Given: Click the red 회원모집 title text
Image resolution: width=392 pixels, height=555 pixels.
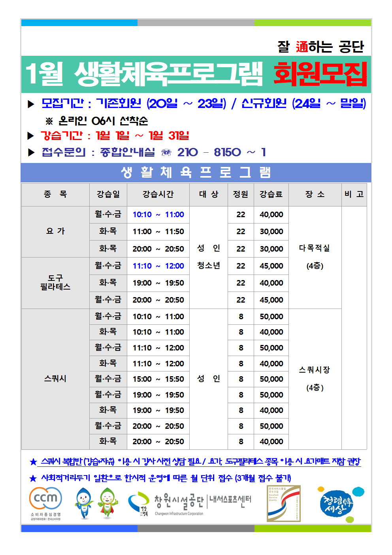Looking at the screenshot, I should pyautogui.click(x=320, y=74).
